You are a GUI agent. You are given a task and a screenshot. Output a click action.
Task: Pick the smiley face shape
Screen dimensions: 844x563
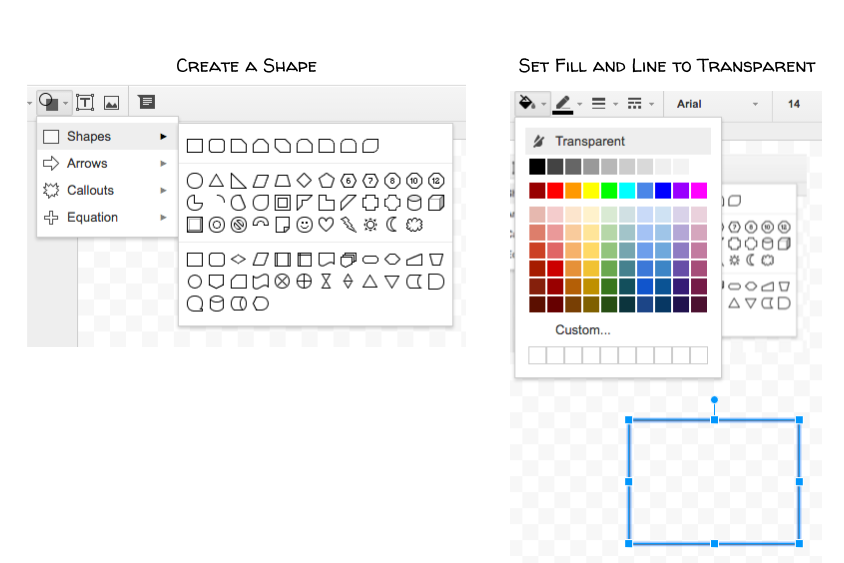pyautogui.click(x=304, y=225)
